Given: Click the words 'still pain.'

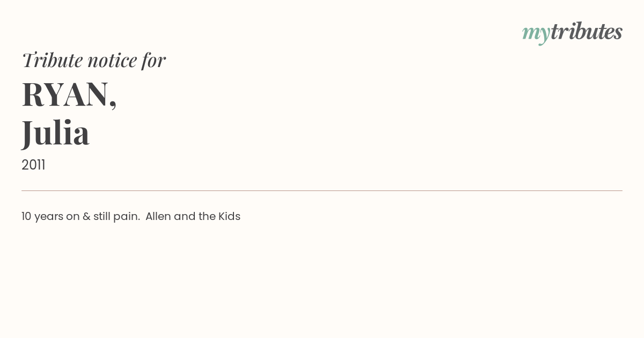Looking at the screenshot, I should [117, 217].
